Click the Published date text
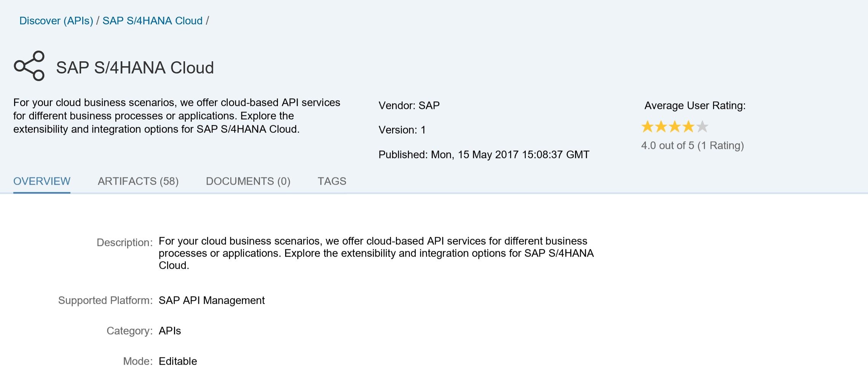The image size is (868, 368). [x=483, y=155]
